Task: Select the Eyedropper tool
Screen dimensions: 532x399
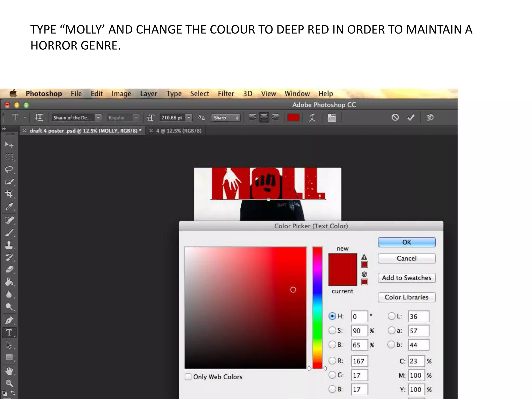Action: pyautogui.click(x=9, y=207)
